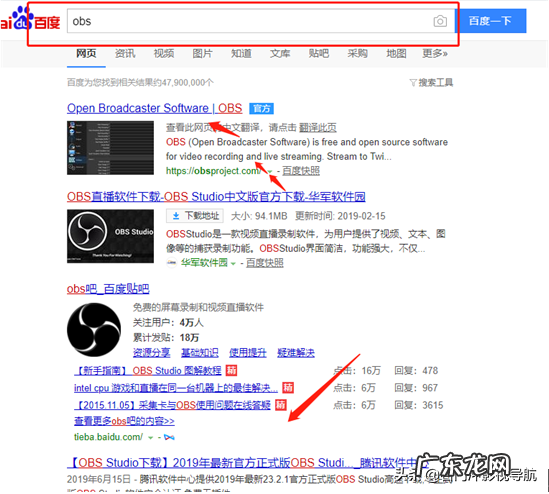
Task: Expand dropdown arrow after tieba.baidu.com
Action: 151,438
